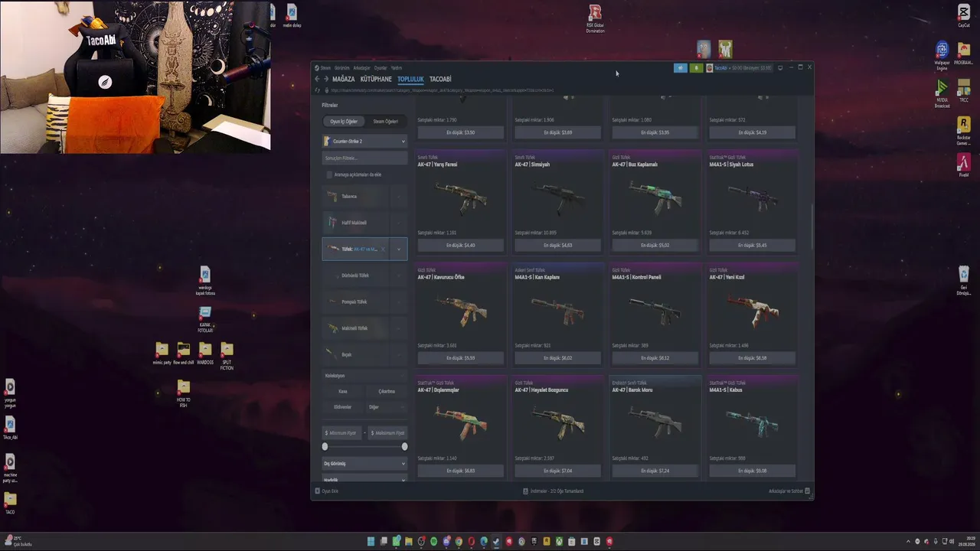Click the TacoAbi account avatar
The height and width of the screenshot is (551, 980).
pyautogui.click(x=710, y=68)
